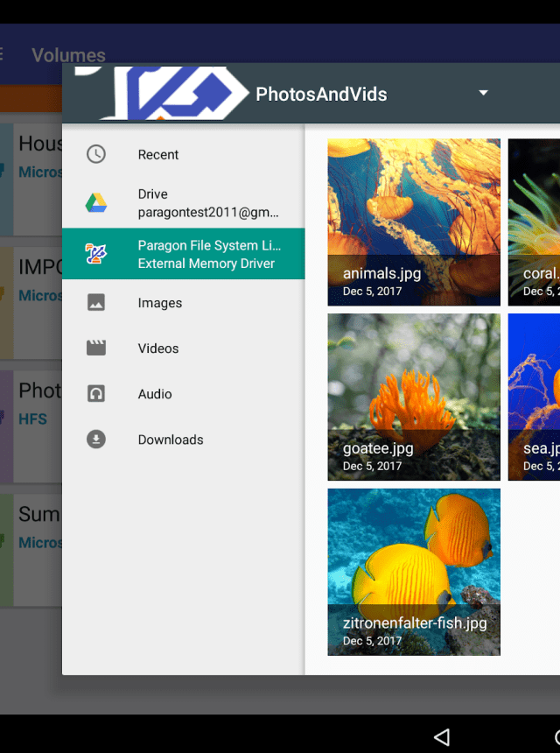Click the Images picture icon
Viewport: 560px width, 753px height.
(x=96, y=303)
